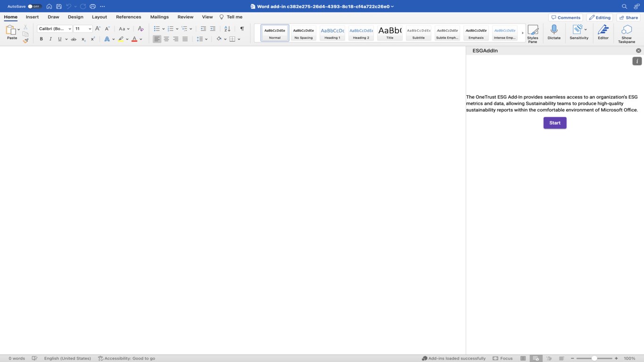Open the Insert ribbon tab
The width and height of the screenshot is (644, 362).
(x=32, y=17)
